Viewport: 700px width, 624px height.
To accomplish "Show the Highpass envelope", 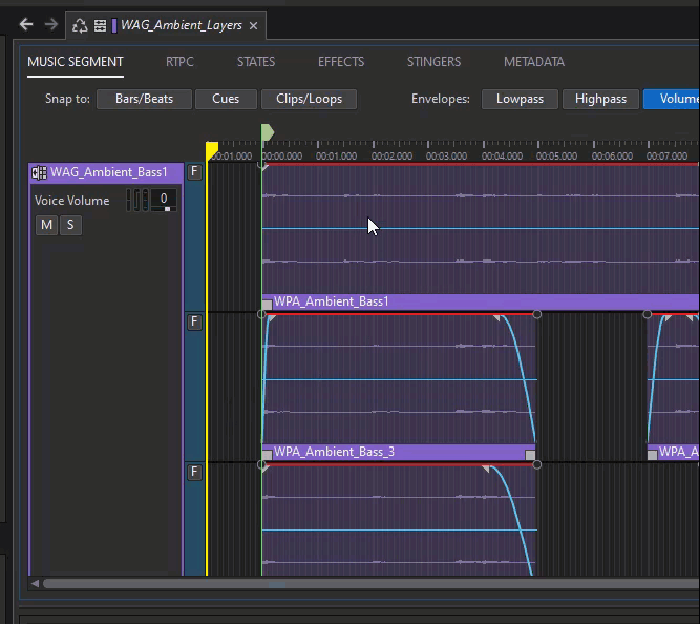I will [600, 99].
